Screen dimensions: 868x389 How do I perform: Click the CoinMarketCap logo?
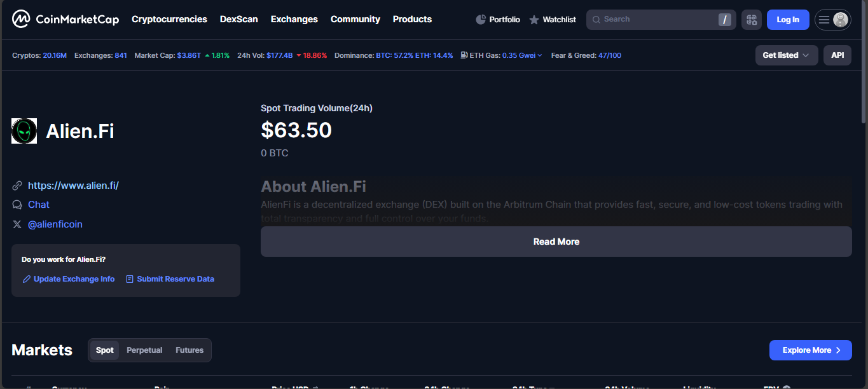click(65, 20)
